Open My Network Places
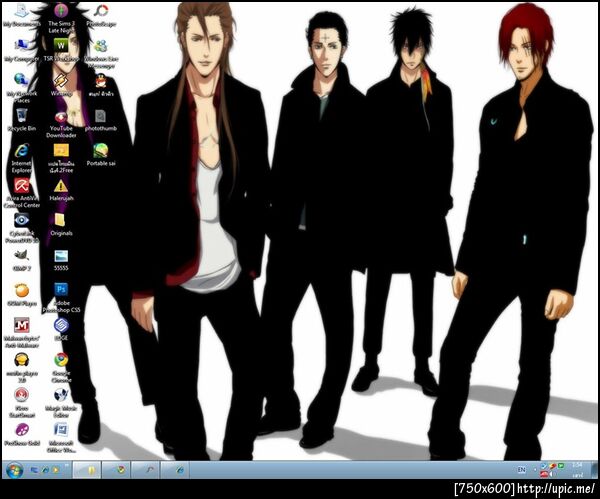This screenshot has width=600, height=499. point(22,87)
